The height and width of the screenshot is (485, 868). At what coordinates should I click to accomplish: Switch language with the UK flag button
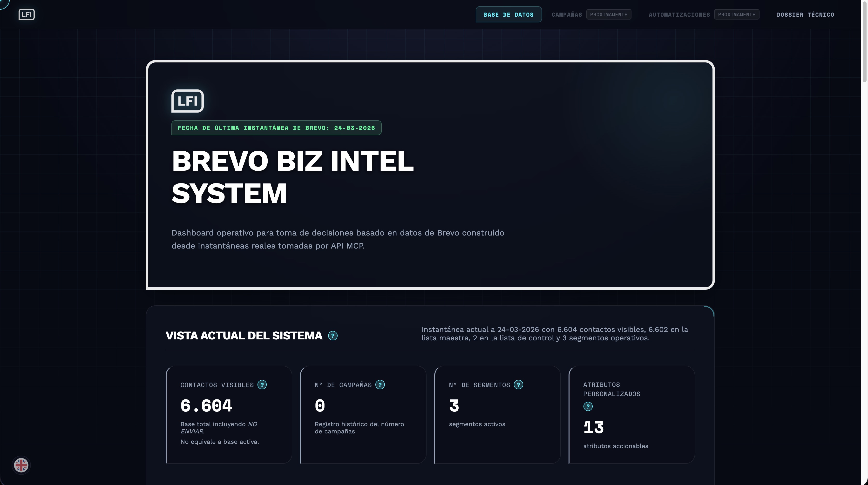click(21, 465)
